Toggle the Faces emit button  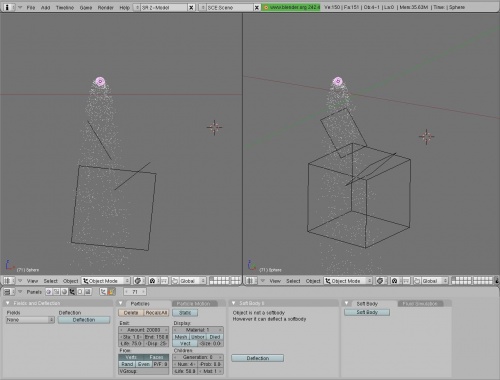click(156, 357)
